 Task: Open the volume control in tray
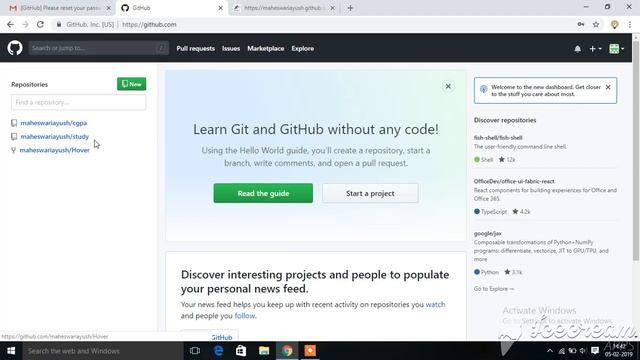click(583, 351)
